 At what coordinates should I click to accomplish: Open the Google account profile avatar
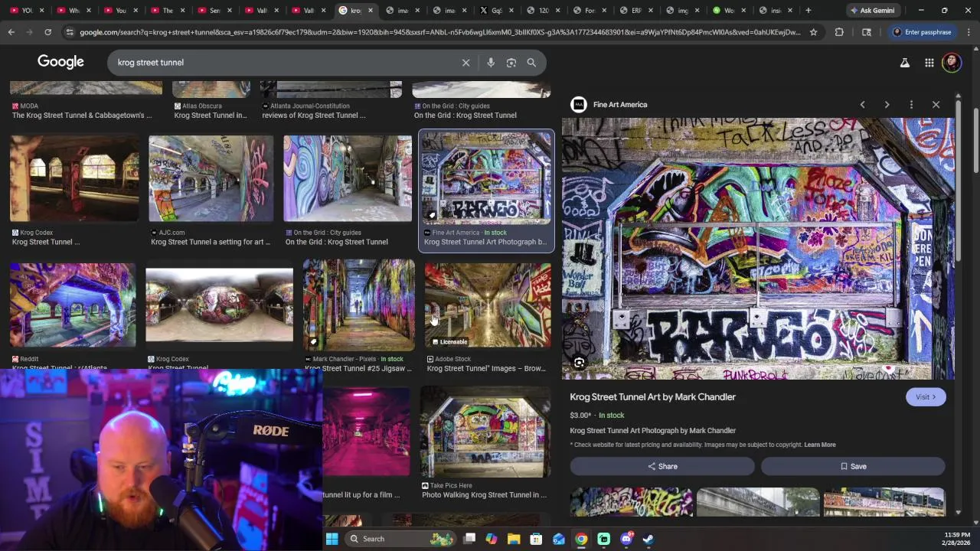[x=952, y=63]
